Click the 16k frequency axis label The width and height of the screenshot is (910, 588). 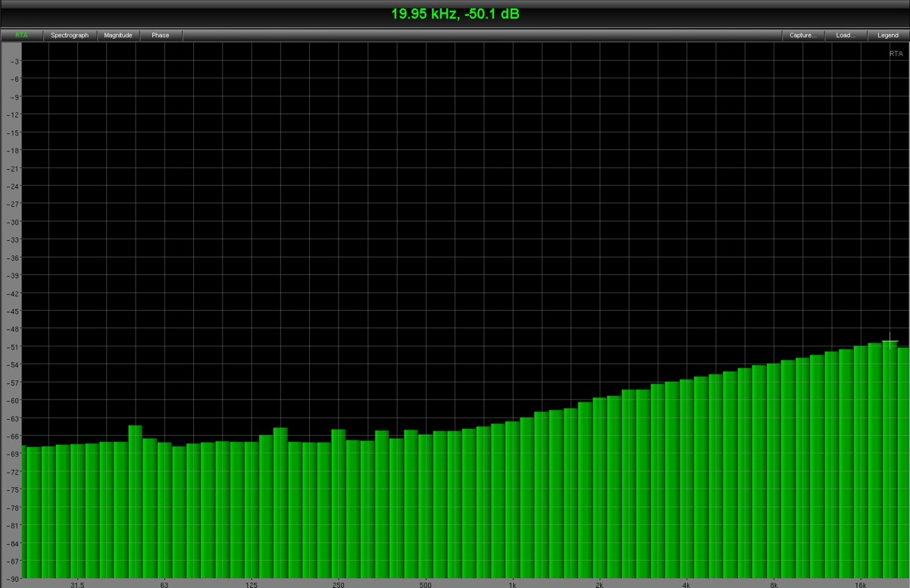click(x=860, y=584)
